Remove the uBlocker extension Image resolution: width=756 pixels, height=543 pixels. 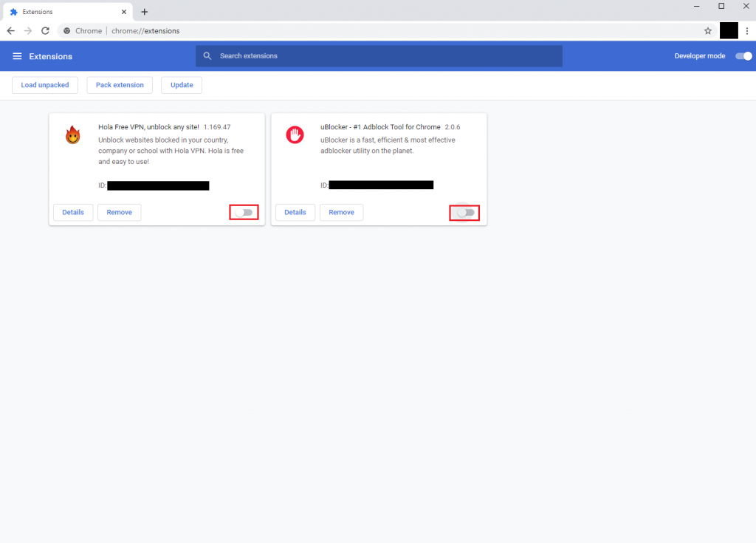[x=341, y=212]
